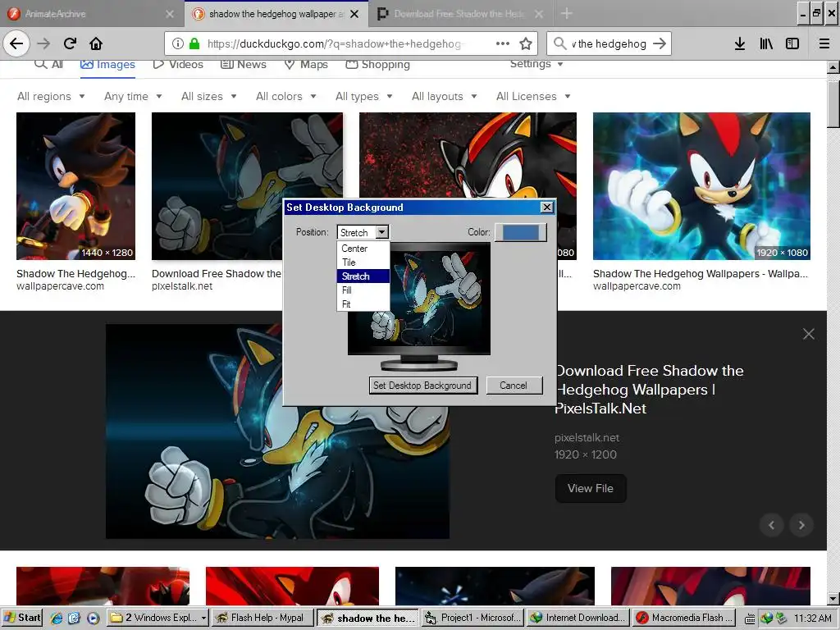Choose Fill in Position list
This screenshot has height=630, width=840.
point(363,290)
